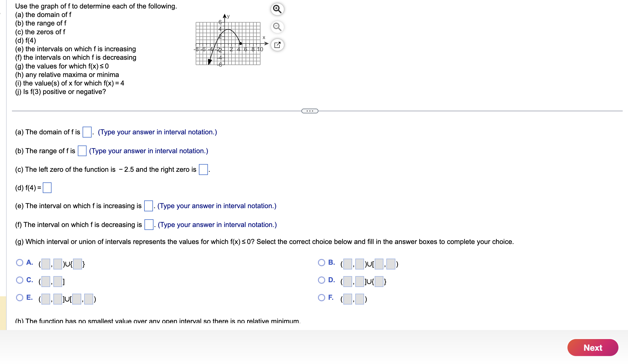The height and width of the screenshot is (364, 628).
Task: Select answer choice D radio button
Action: point(322,280)
